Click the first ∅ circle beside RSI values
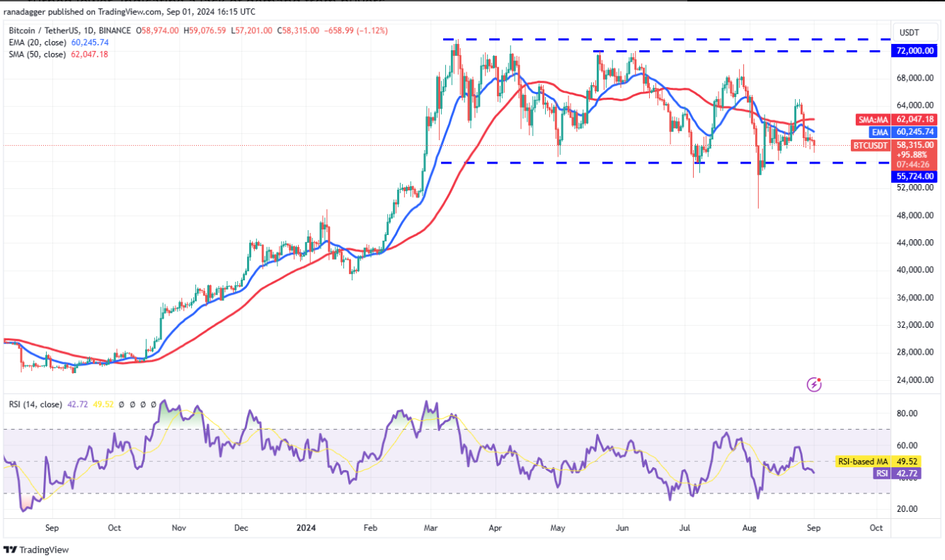 122,405
